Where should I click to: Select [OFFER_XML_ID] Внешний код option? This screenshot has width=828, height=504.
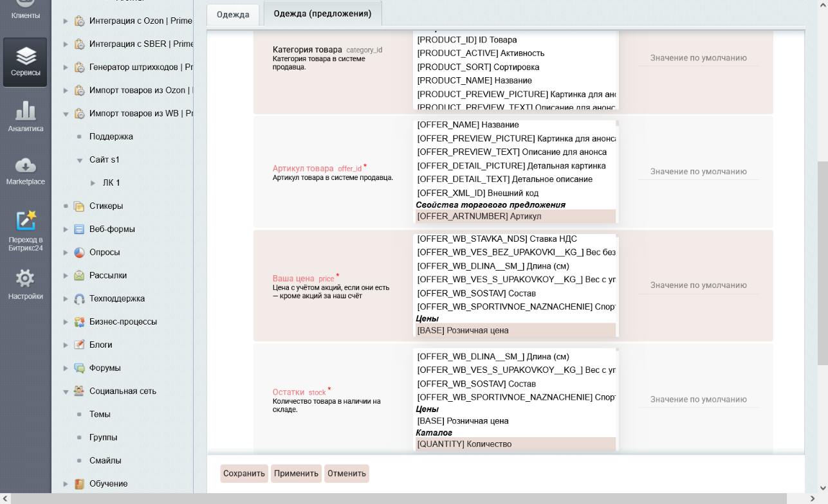477,193
